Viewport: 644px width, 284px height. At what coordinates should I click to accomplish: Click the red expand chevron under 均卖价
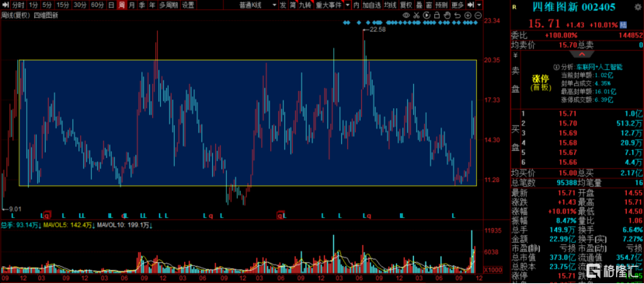click(582, 54)
